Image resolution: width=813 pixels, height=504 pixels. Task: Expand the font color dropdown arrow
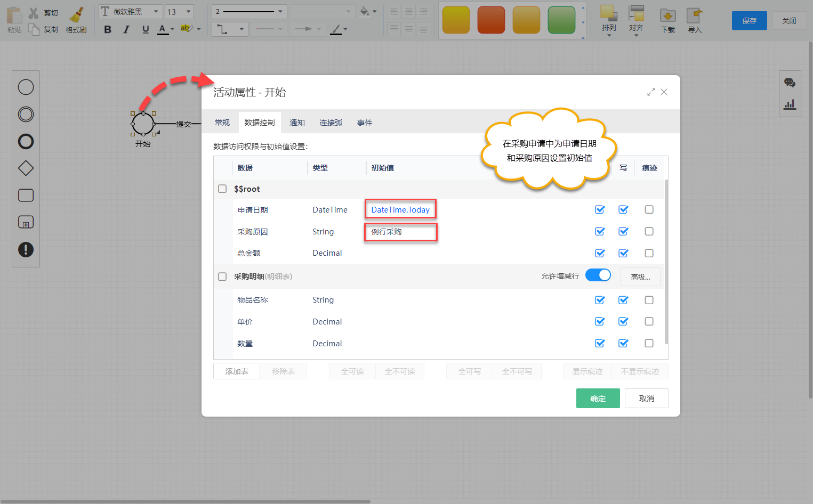click(x=172, y=29)
